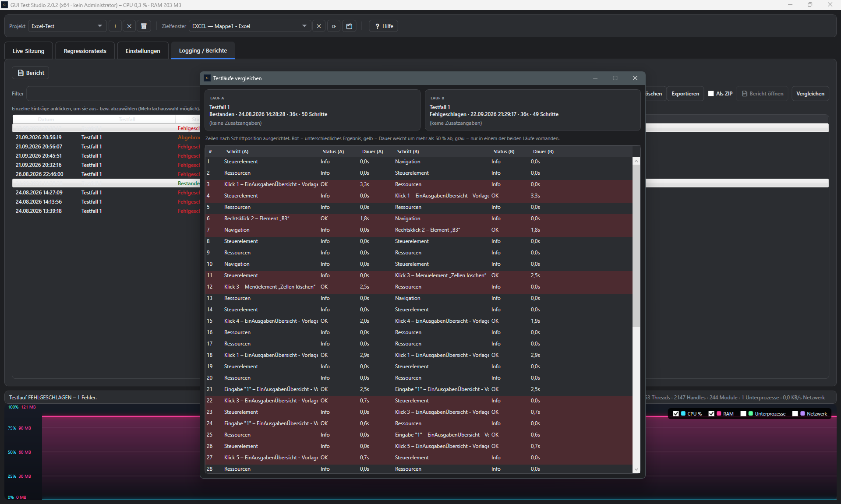
Task: Minimize the Testläufe vergleichen dialog
Action: [x=595, y=78]
